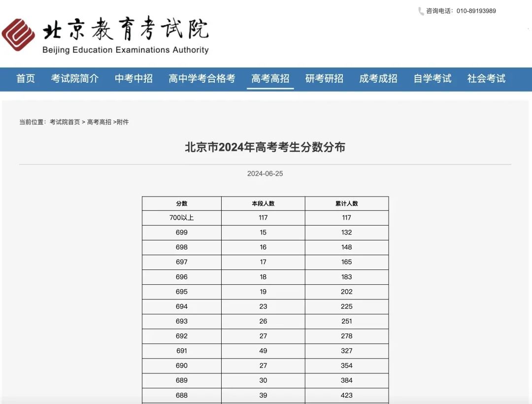Click the phone number 010-89193989
Viewport: 532px width, 404px height.
coord(476,11)
